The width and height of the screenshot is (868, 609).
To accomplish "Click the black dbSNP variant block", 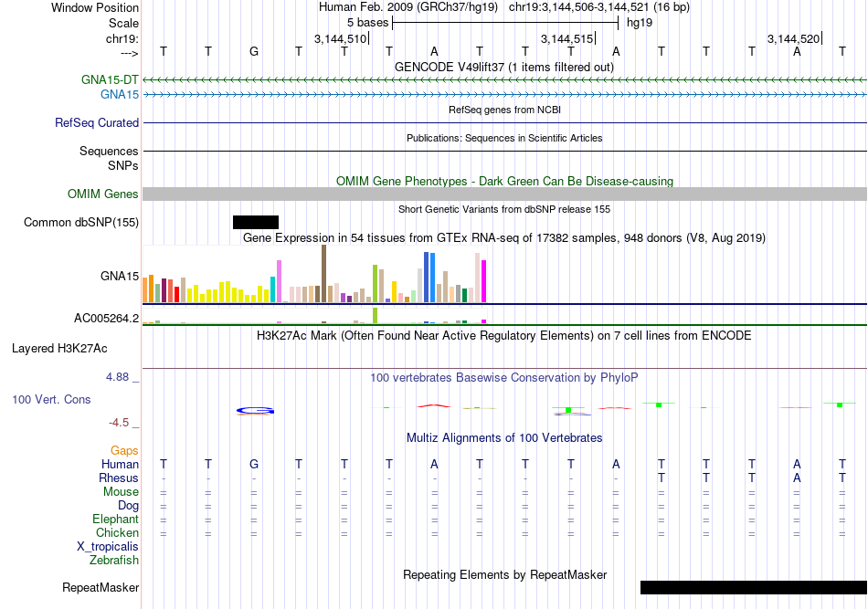I will tap(256, 223).
